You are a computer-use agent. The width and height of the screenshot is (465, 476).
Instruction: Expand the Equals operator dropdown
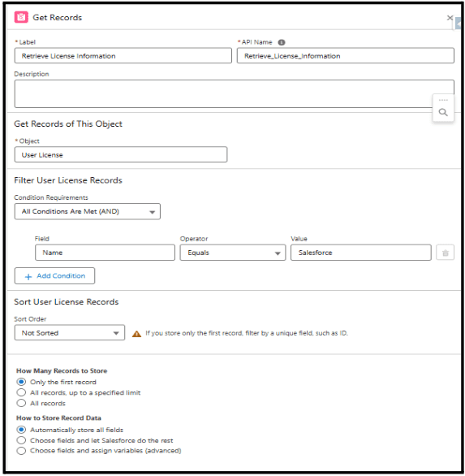point(233,253)
